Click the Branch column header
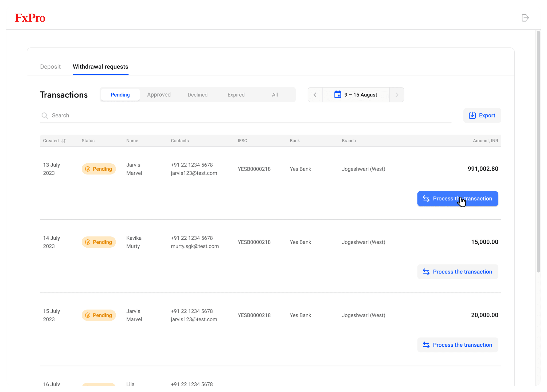Image resolution: width=547 pixels, height=392 pixels. (349, 141)
